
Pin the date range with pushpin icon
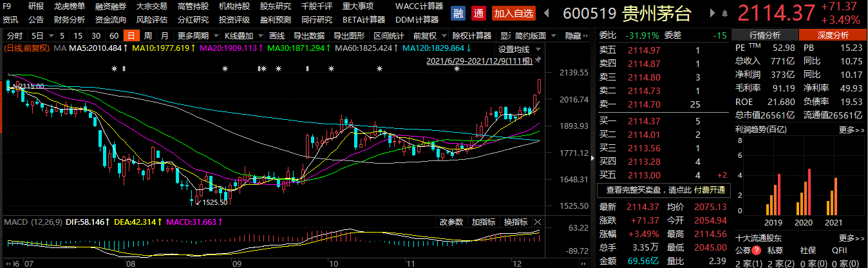coord(538,60)
